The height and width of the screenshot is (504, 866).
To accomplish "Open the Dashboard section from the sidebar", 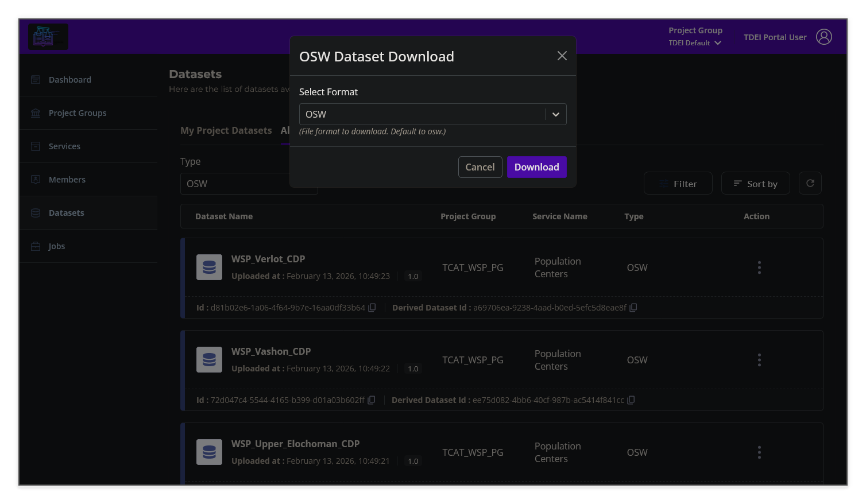I will click(69, 79).
